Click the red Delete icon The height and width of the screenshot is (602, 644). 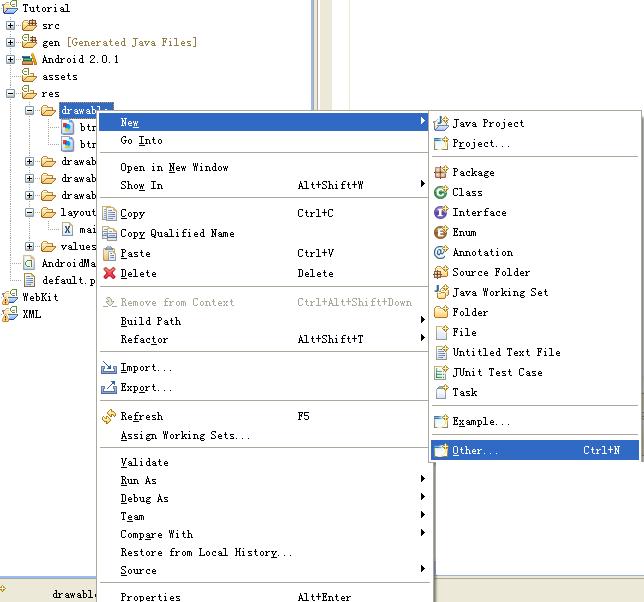pyautogui.click(x=109, y=273)
